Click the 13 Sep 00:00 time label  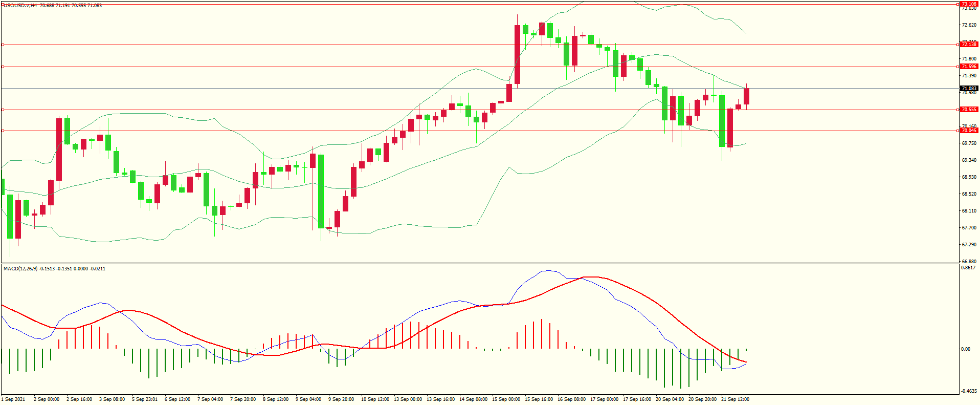coord(408,399)
